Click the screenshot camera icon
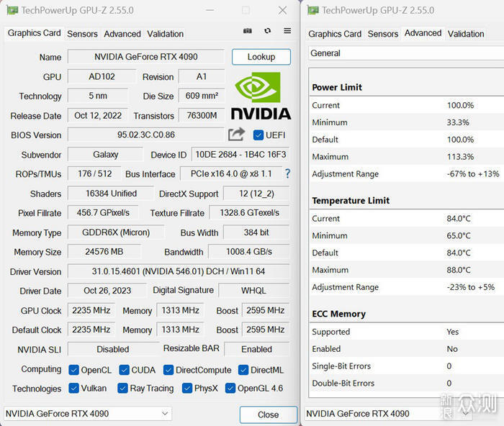The width and height of the screenshot is (504, 426). click(247, 31)
